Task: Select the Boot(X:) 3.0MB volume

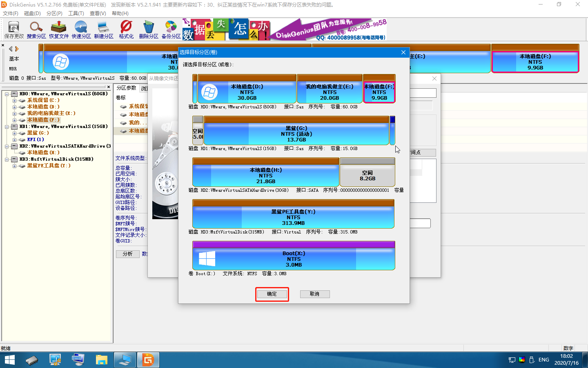Action: 294,256
